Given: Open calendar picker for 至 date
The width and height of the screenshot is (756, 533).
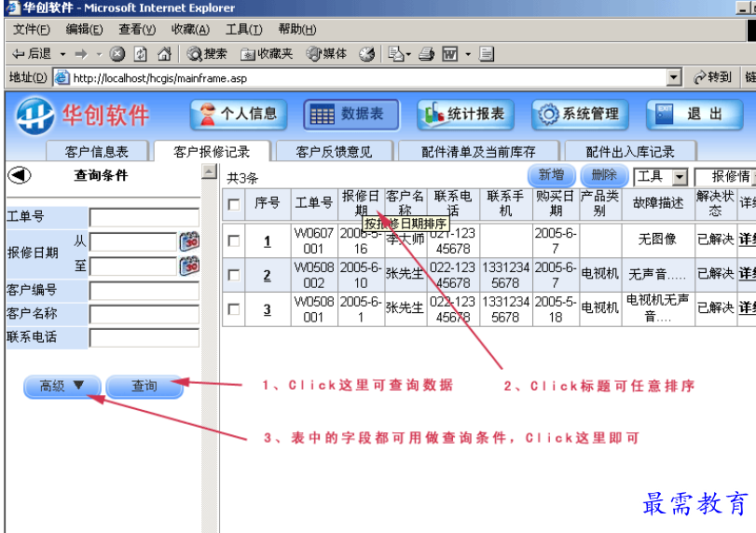Looking at the screenshot, I should click(x=189, y=266).
